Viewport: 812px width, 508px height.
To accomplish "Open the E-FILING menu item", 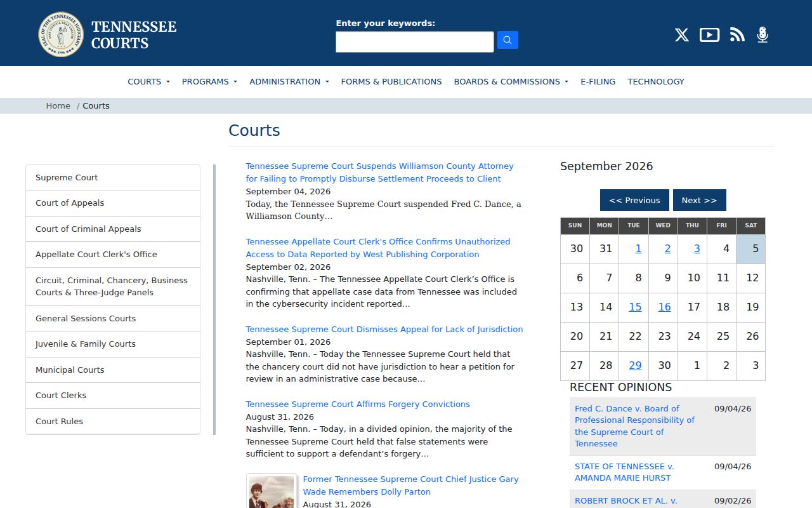I will pyautogui.click(x=598, y=81).
